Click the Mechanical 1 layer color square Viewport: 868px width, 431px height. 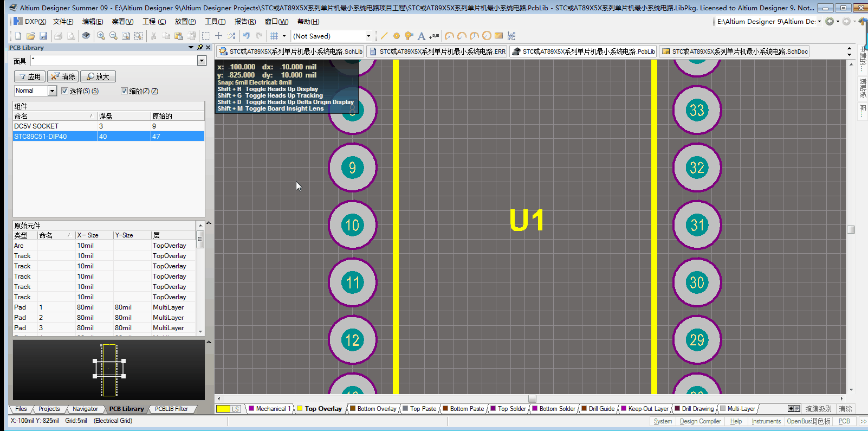click(251, 409)
